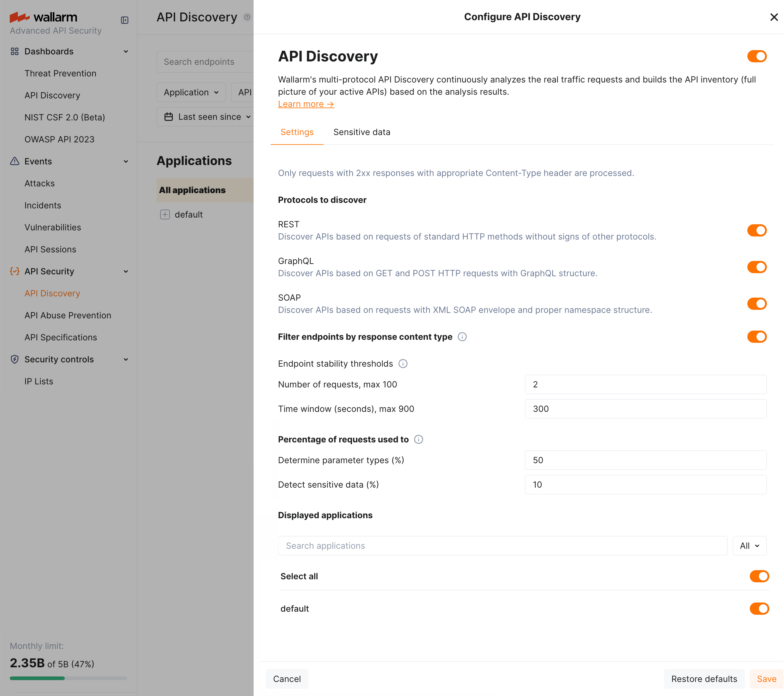This screenshot has width=784, height=696.
Task: Open info tooltip for Percentage of requests
Action: 419,439
